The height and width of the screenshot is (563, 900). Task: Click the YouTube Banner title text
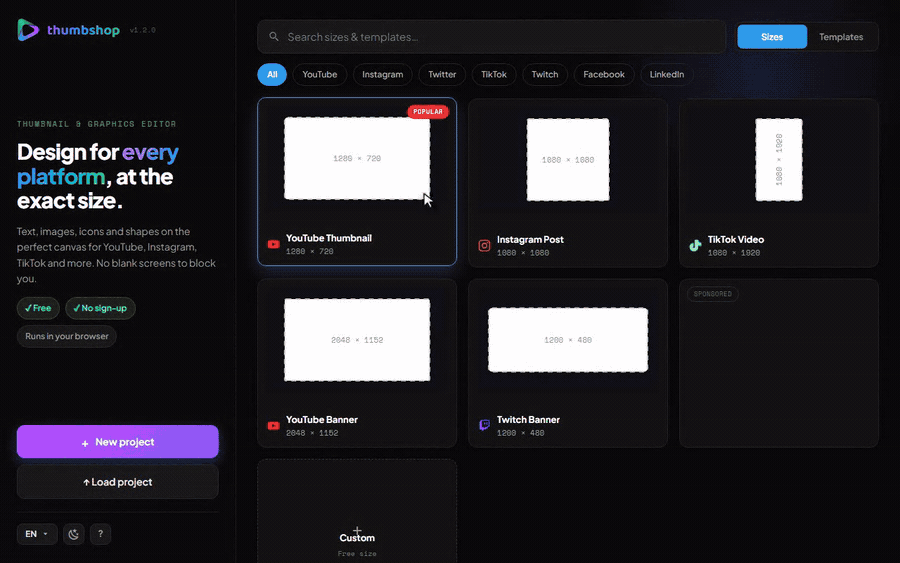(322, 420)
